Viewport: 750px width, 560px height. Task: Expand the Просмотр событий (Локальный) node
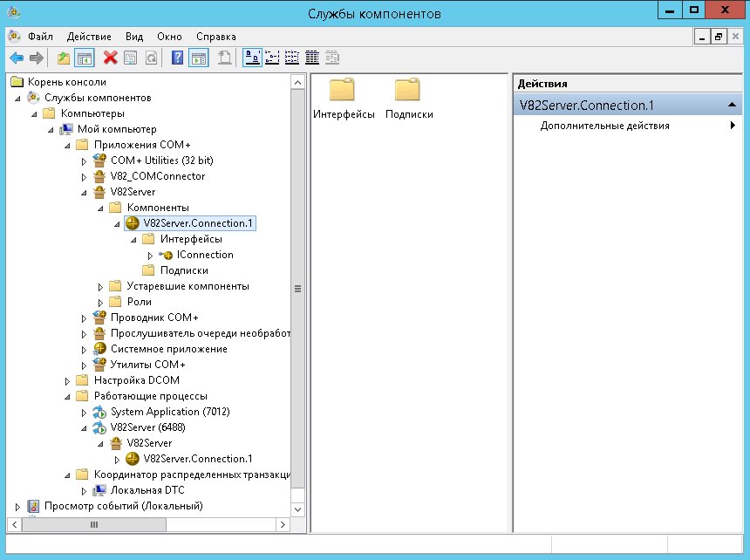18,507
